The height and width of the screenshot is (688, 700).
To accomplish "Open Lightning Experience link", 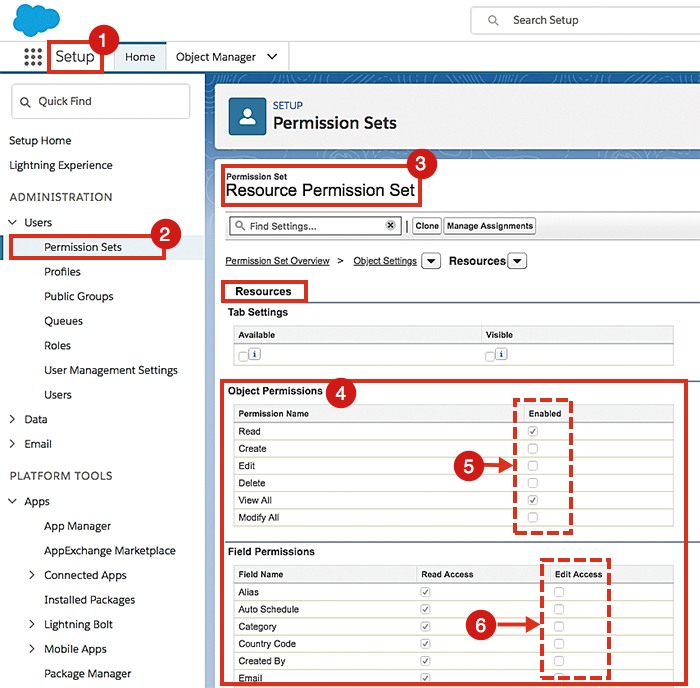I will click(x=61, y=165).
